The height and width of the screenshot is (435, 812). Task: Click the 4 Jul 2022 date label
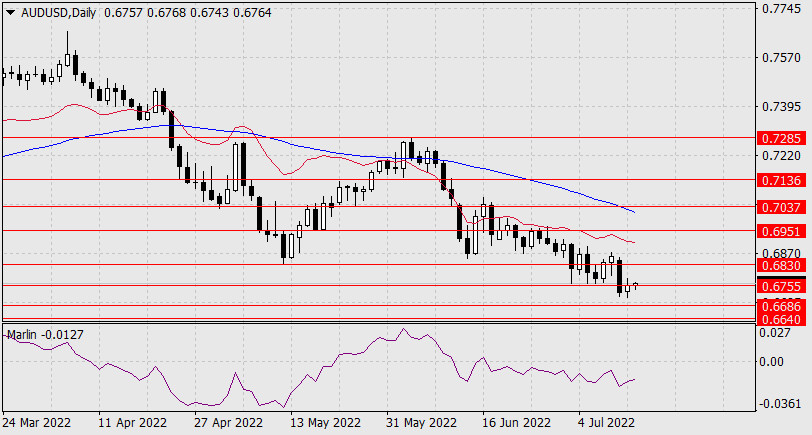[606, 423]
